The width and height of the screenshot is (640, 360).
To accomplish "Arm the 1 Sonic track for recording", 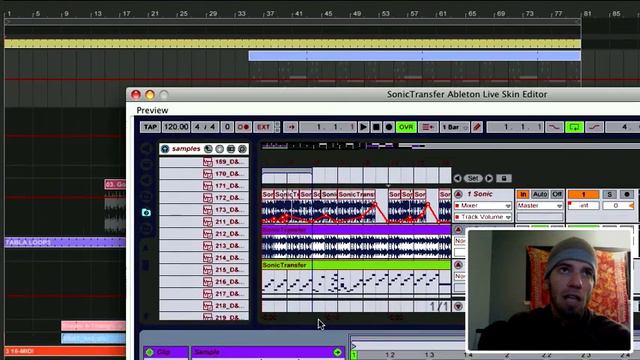I will pyautogui.click(x=627, y=194).
